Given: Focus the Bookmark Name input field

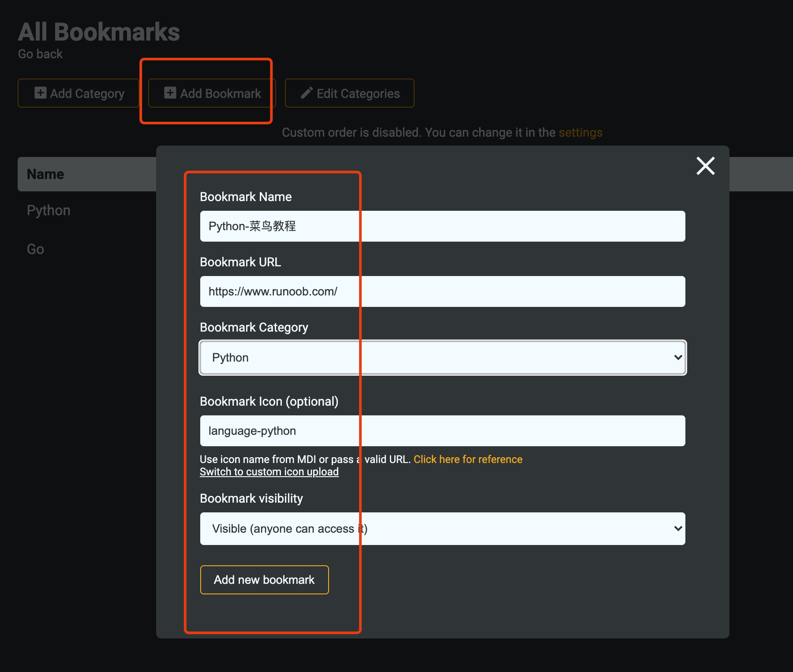Looking at the screenshot, I should pos(442,226).
